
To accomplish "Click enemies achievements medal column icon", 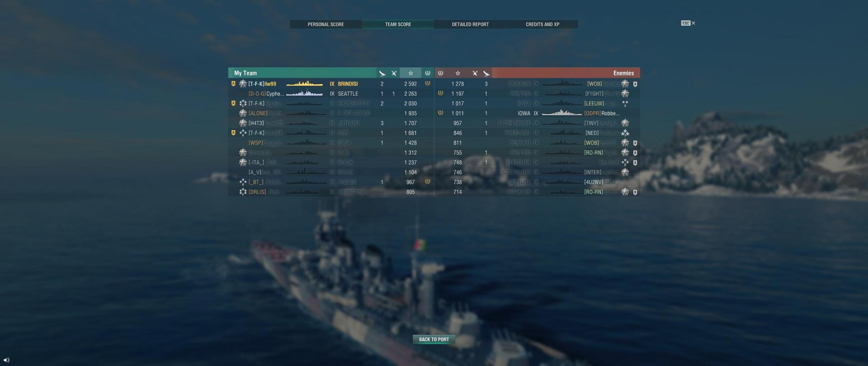I will pos(440,73).
